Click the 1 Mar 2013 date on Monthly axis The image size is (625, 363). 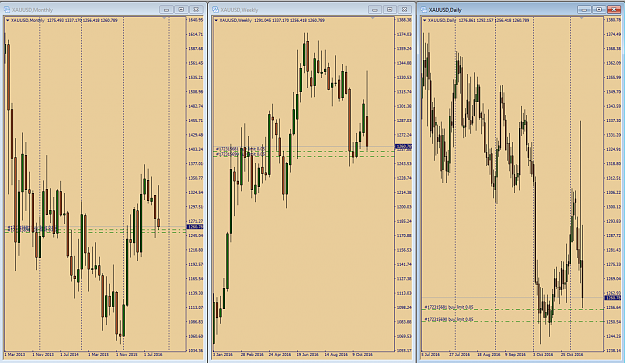coord(15,354)
